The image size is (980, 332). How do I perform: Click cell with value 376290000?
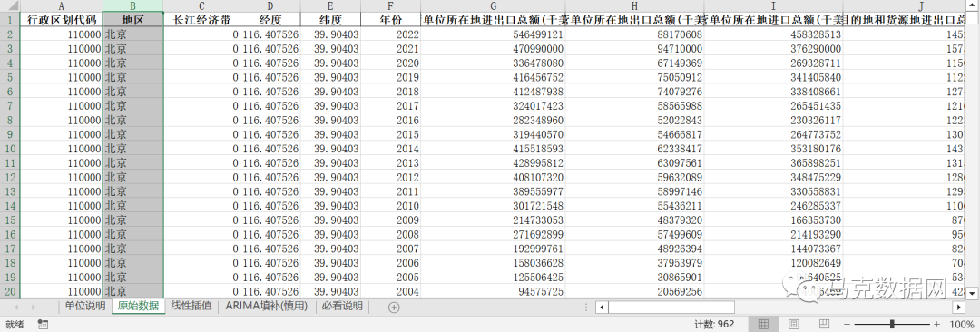click(x=773, y=49)
